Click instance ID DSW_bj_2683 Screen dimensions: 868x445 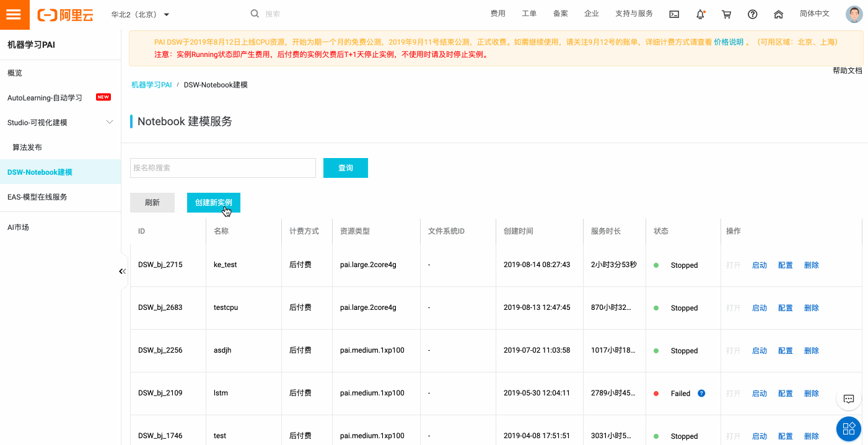[x=160, y=307]
